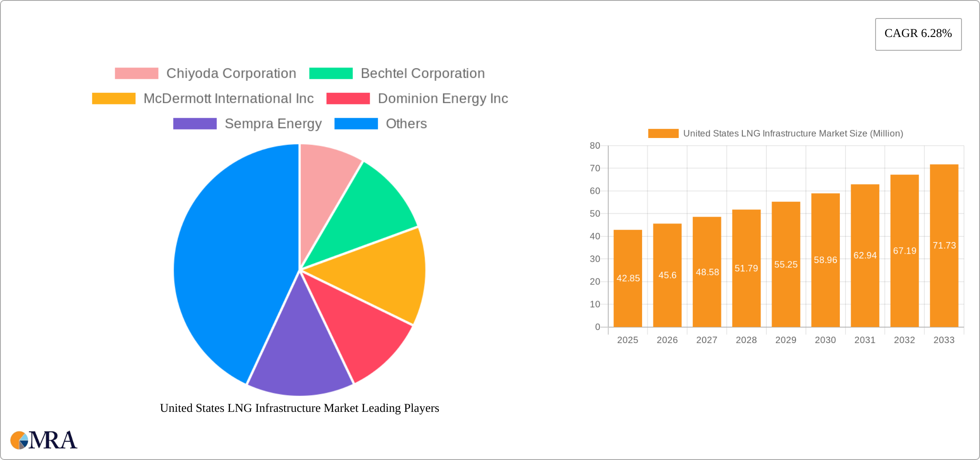This screenshot has height=460, width=980.
Task: Click the CAGR 6.28% box
Action: click(x=919, y=34)
